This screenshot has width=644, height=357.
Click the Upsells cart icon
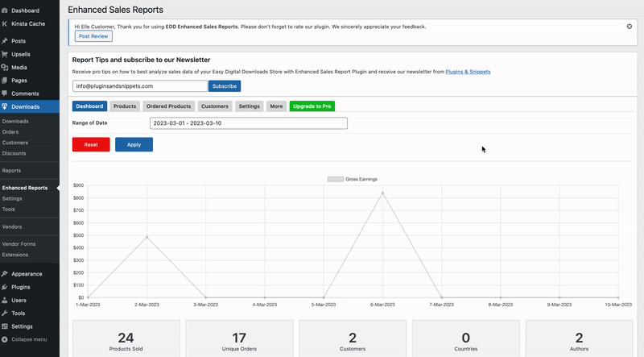click(5, 54)
